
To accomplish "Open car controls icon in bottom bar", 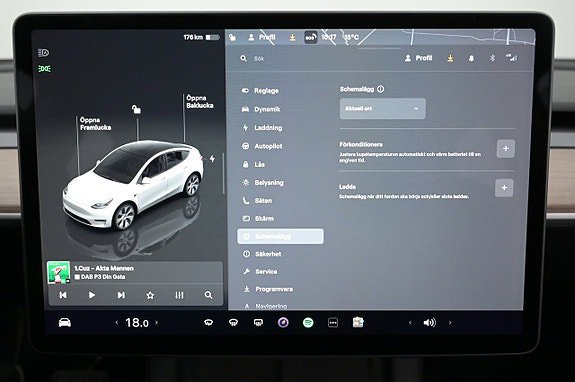I will point(65,323).
